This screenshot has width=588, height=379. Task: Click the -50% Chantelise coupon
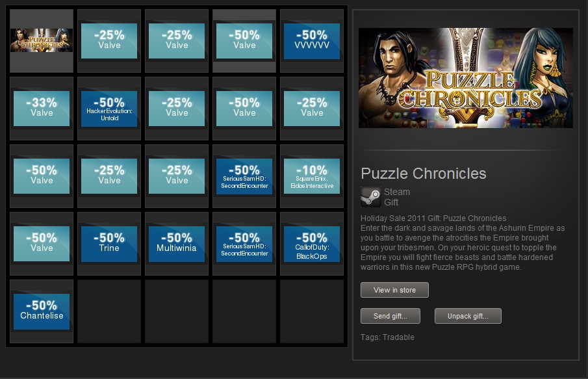(x=42, y=311)
